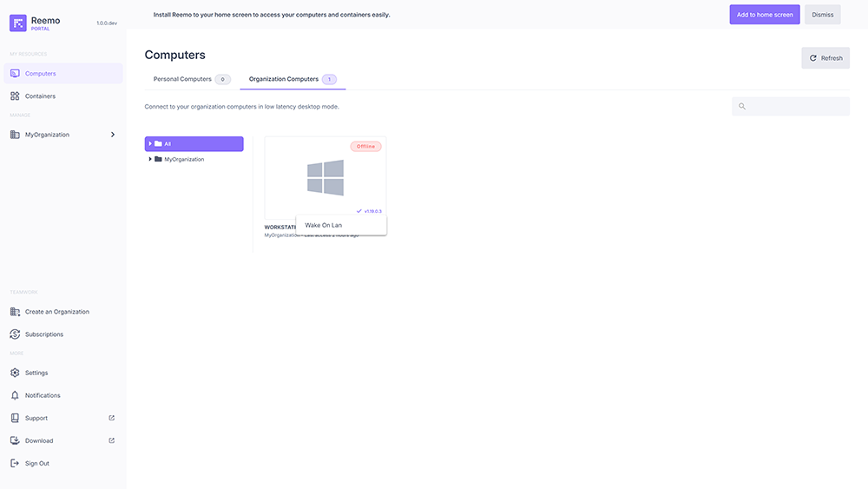
Task: Open the Support external link icon
Action: pos(111,418)
